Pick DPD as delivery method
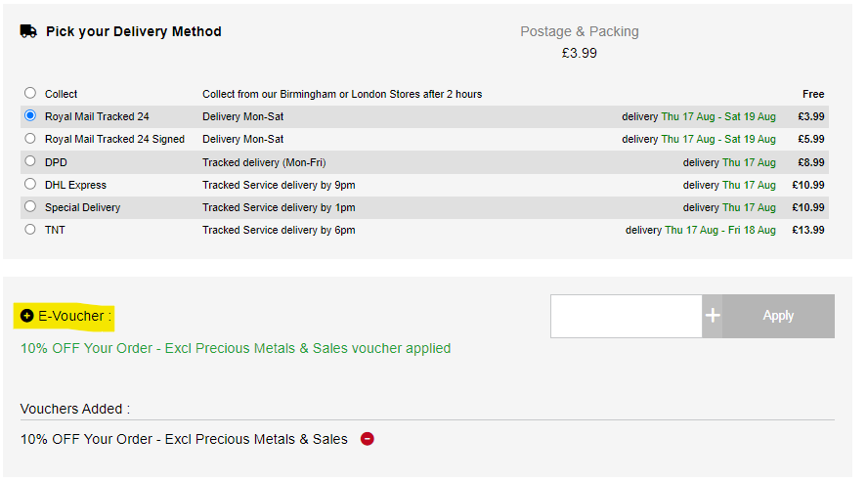Viewport: 868px width, 481px height. point(30,161)
